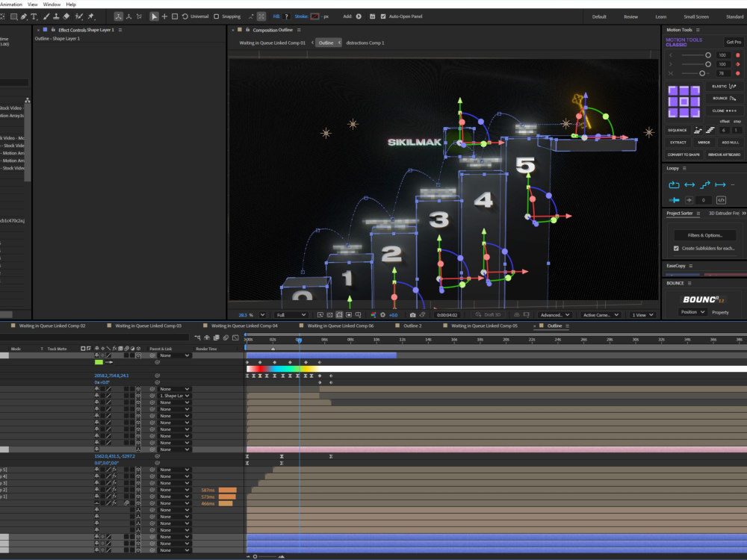Click the Loopy ping-pong arrows icon
The width and height of the screenshot is (747, 560).
point(689,184)
